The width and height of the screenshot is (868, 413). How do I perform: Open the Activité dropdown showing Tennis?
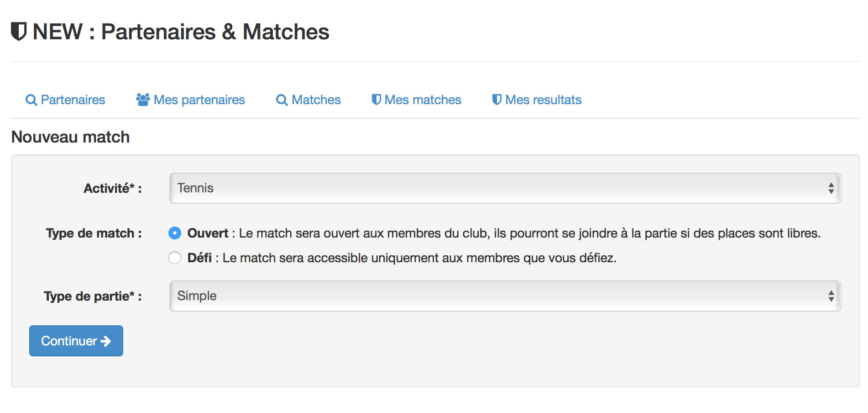(505, 188)
